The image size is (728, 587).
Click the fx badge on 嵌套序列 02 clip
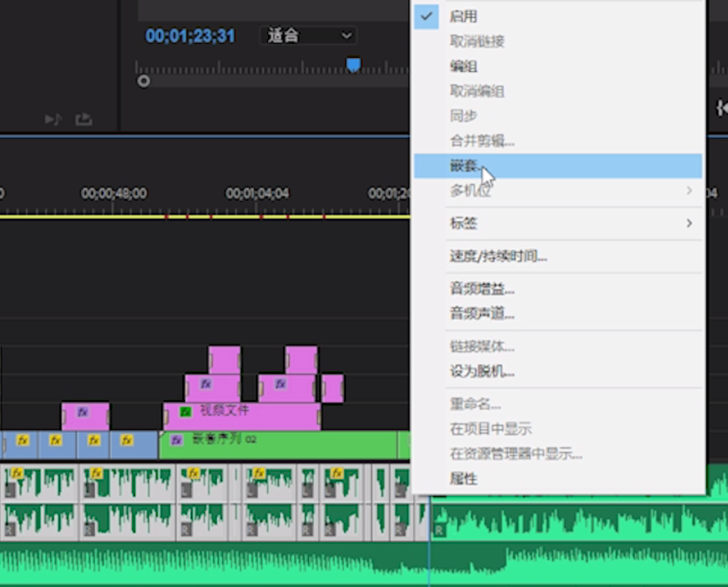[177, 440]
